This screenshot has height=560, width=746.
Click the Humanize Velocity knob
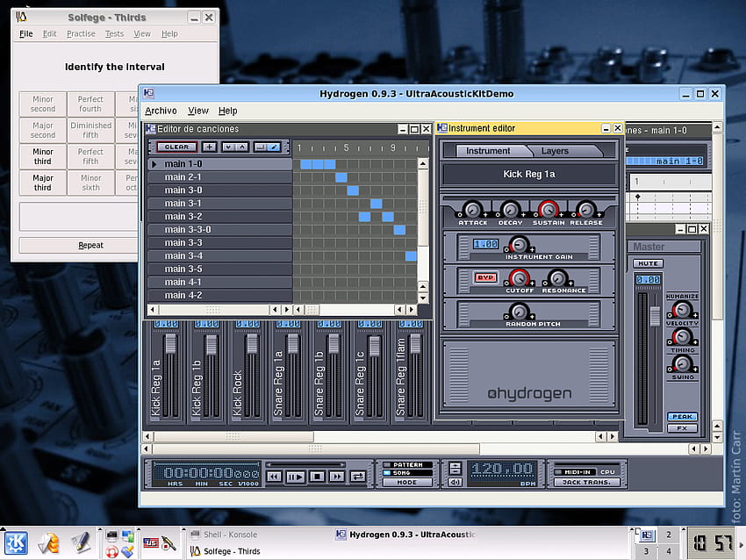click(x=682, y=310)
